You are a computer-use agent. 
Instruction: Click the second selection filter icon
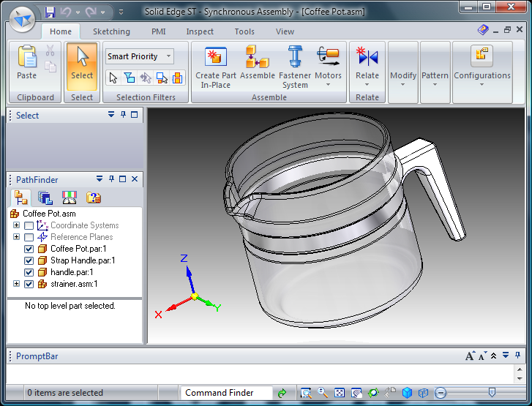[x=130, y=78]
